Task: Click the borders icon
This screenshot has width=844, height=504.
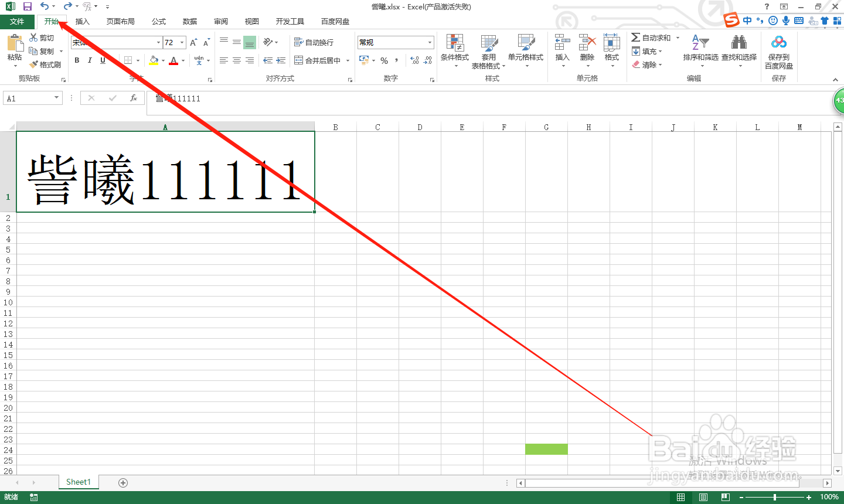Action: pyautogui.click(x=128, y=60)
